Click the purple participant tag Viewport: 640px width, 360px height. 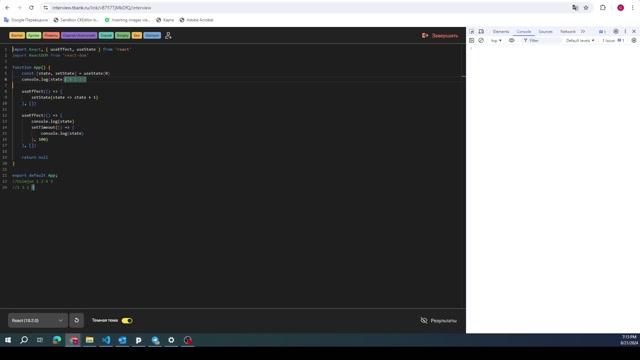click(x=79, y=36)
